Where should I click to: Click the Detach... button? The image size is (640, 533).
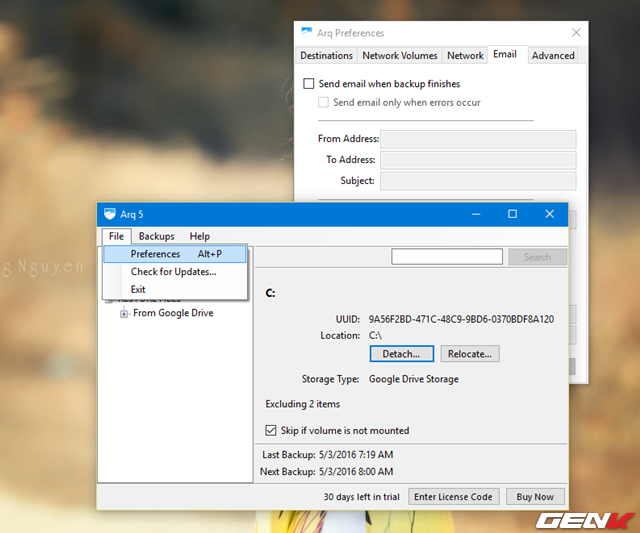(x=401, y=354)
